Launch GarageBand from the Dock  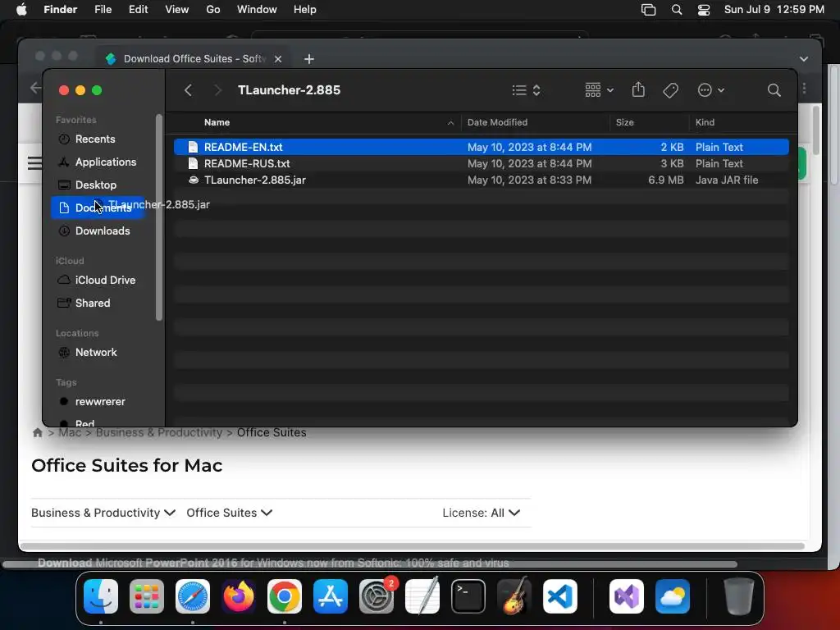point(514,596)
